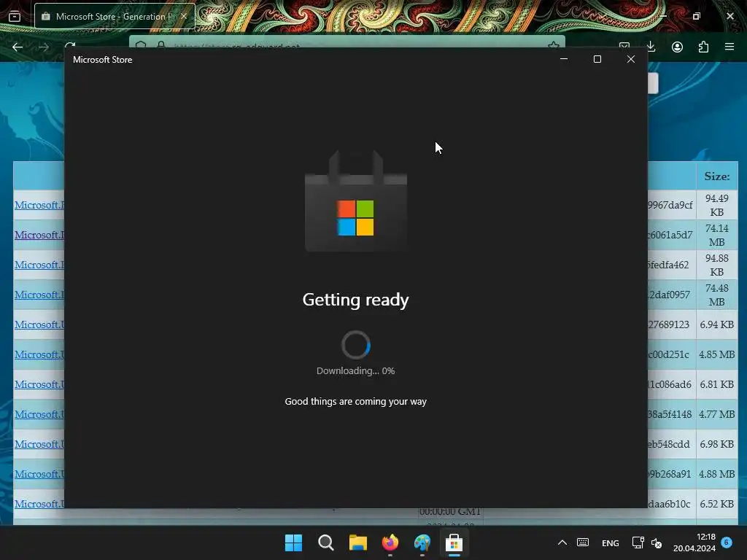Image resolution: width=747 pixels, height=560 pixels.
Task: Open the clock showing 12:18
Action: coord(694,542)
